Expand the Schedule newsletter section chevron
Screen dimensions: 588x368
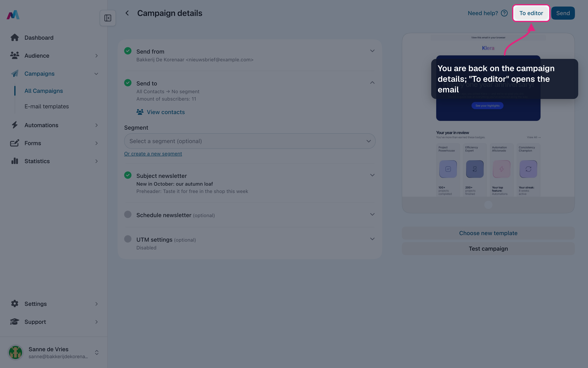372,214
